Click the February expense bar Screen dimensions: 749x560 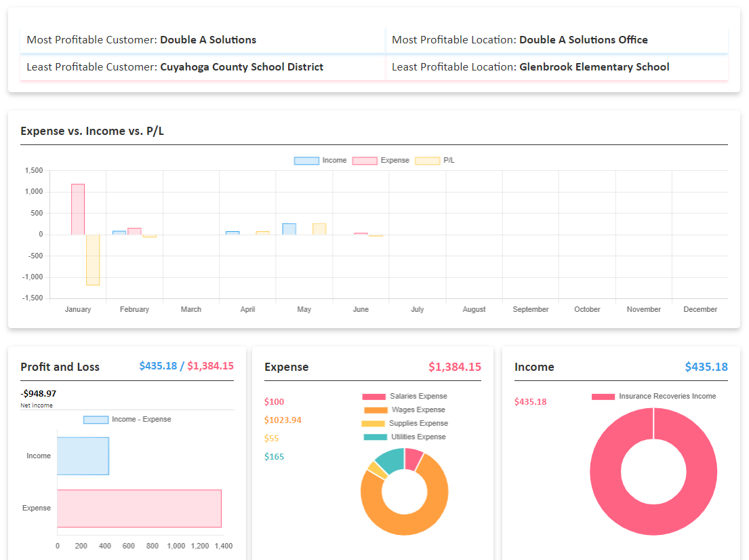click(134, 231)
